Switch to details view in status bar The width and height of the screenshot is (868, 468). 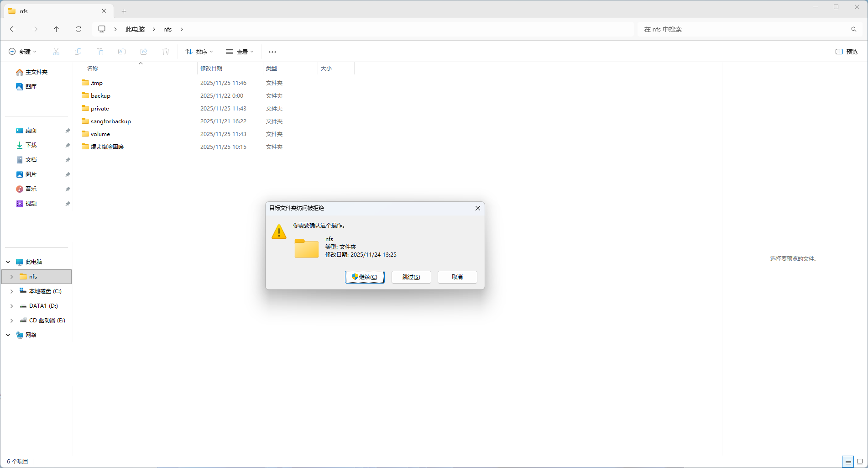[848, 462]
